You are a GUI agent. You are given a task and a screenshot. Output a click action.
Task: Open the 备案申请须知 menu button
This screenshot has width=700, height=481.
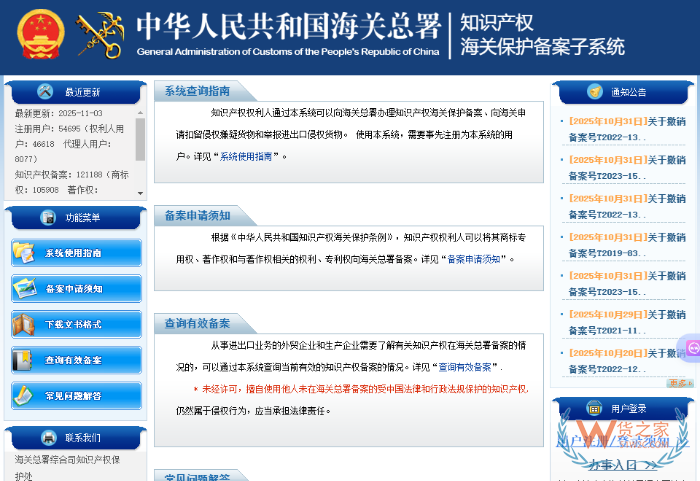[x=76, y=289]
